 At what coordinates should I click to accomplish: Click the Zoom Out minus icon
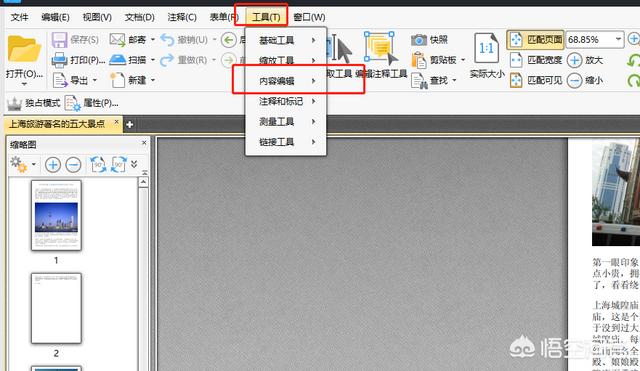click(x=574, y=80)
